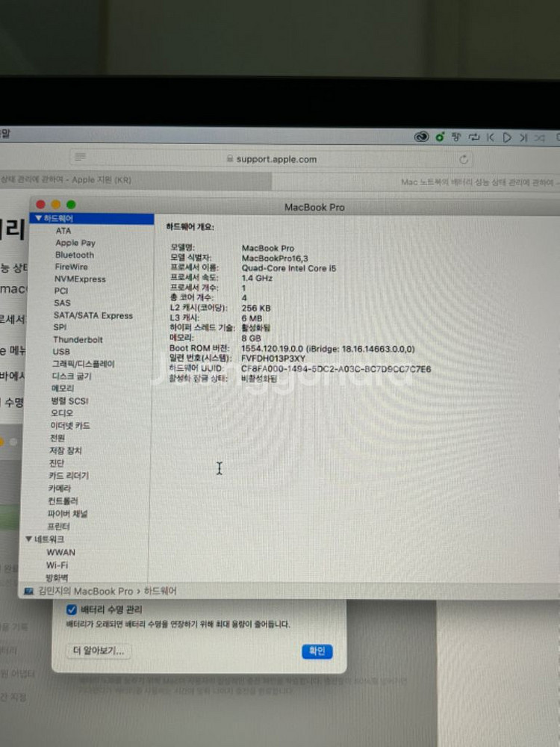Switch to Safari's left Apple 지원 (KR) tab

coord(136,180)
